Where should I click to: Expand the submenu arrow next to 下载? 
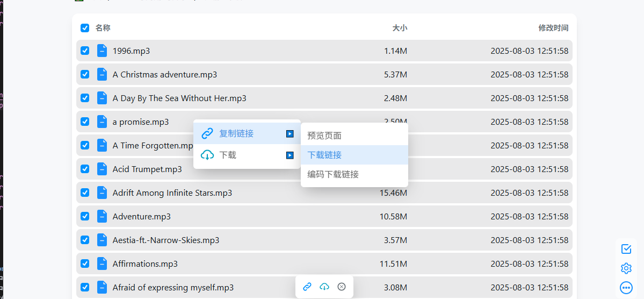point(290,155)
